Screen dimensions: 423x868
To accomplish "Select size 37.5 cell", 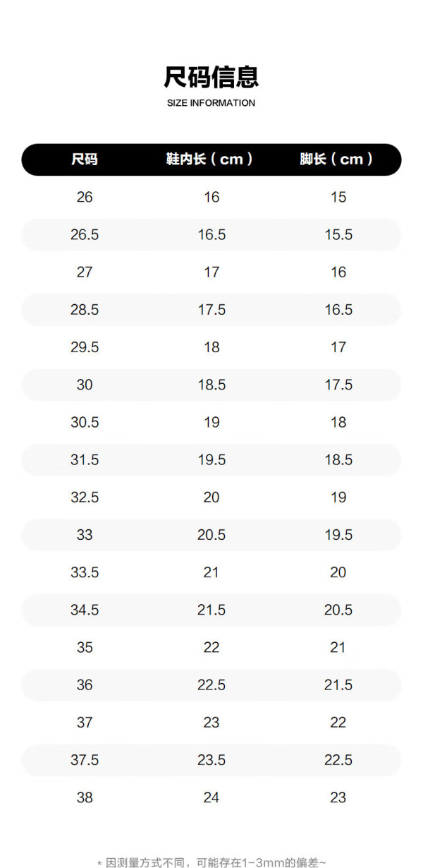I will [x=85, y=760].
